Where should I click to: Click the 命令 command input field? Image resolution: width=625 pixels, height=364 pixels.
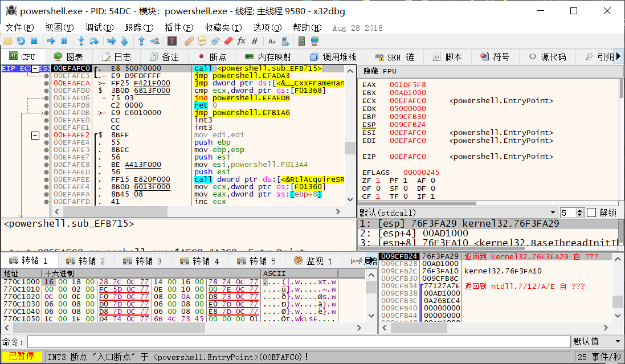tap(299, 342)
